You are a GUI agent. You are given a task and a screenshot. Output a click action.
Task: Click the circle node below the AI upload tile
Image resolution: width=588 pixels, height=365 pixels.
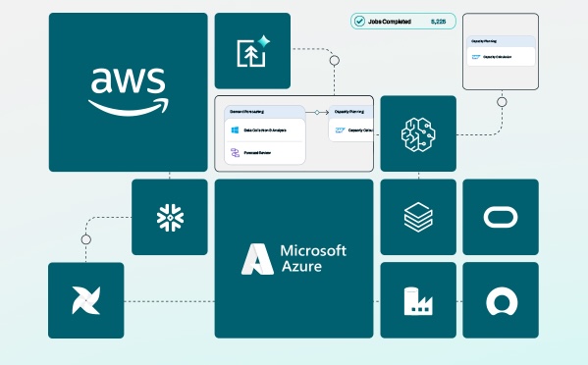[x=335, y=60]
